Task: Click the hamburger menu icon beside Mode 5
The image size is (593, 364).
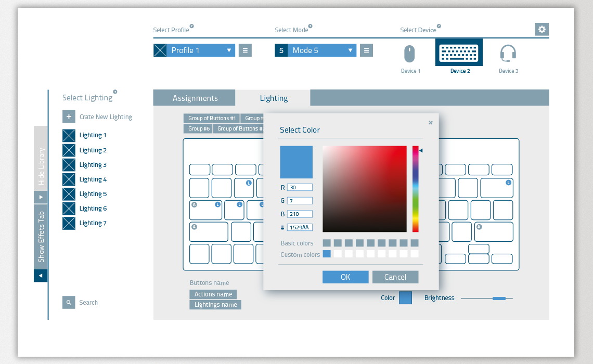Action: coord(366,50)
